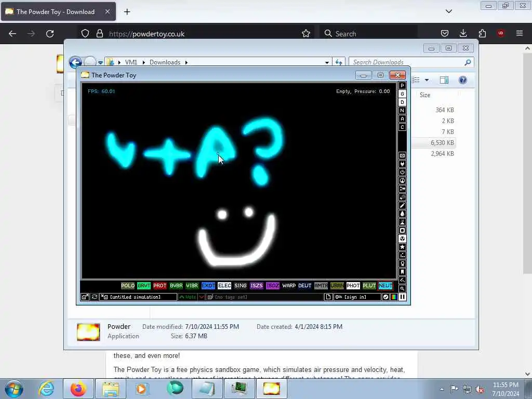Viewport: 532px width, 399px height.
Task: Save the [untitled simulation]
Action: click(x=138, y=297)
